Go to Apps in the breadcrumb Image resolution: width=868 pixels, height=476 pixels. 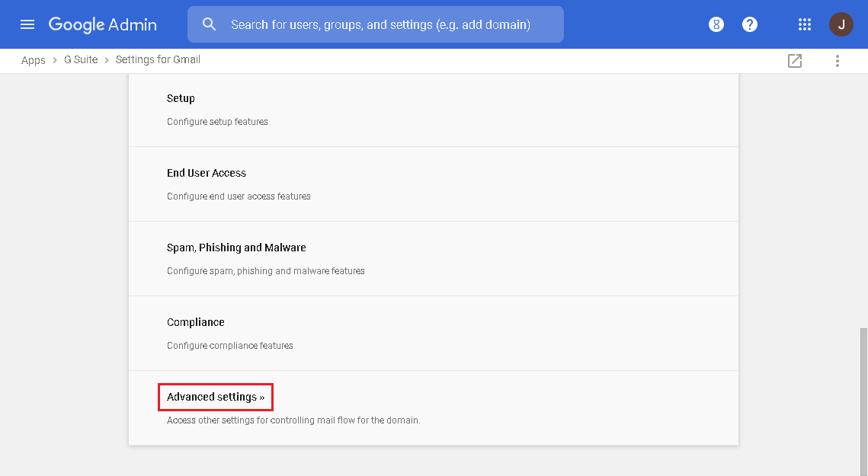[34, 60]
